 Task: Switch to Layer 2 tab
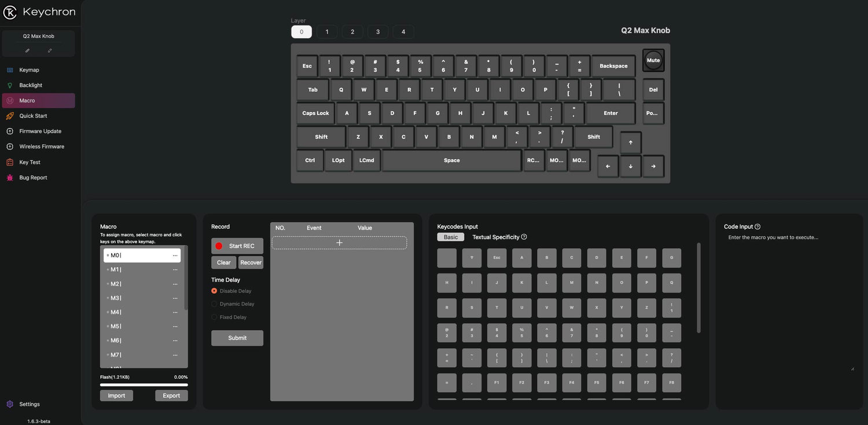(x=352, y=32)
